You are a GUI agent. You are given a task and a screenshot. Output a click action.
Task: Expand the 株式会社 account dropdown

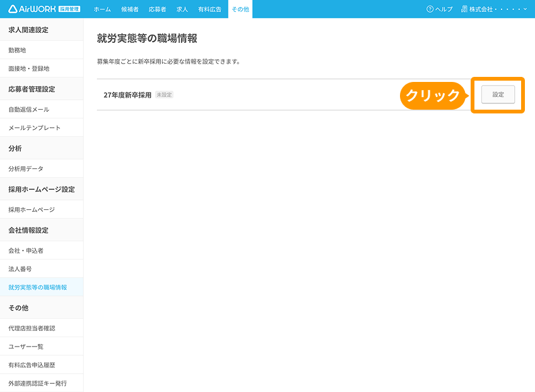(x=497, y=9)
